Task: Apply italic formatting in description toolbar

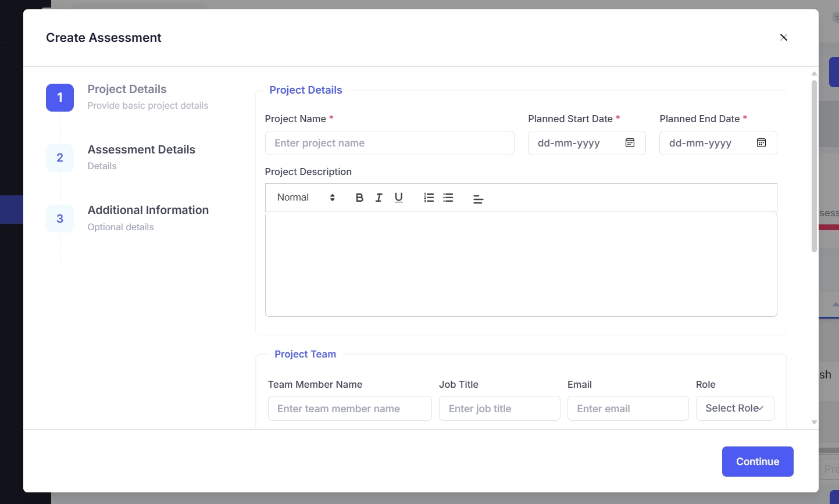Action: [379, 198]
